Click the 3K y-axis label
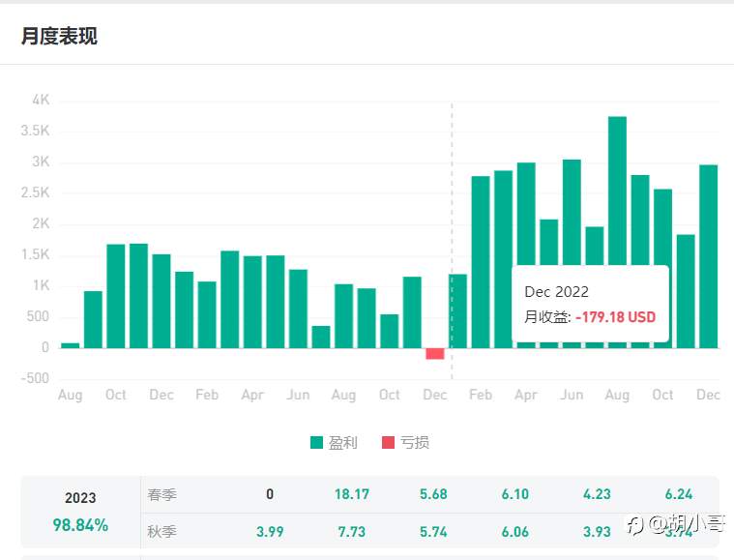Image resolution: width=734 pixels, height=560 pixels. 41,162
